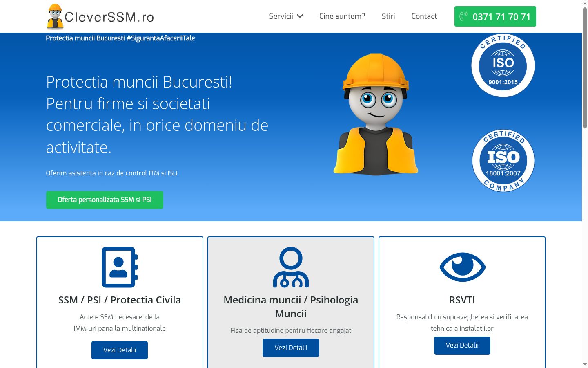This screenshot has width=588, height=368.
Task: Click Vezi Detalii under Medicina muncii
Action: point(291,348)
